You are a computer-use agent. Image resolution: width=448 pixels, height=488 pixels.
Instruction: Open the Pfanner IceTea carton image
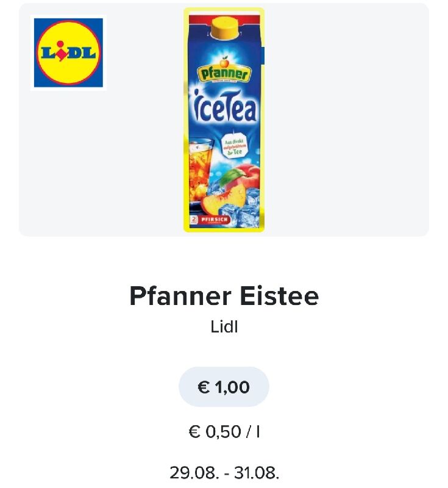pos(224,120)
